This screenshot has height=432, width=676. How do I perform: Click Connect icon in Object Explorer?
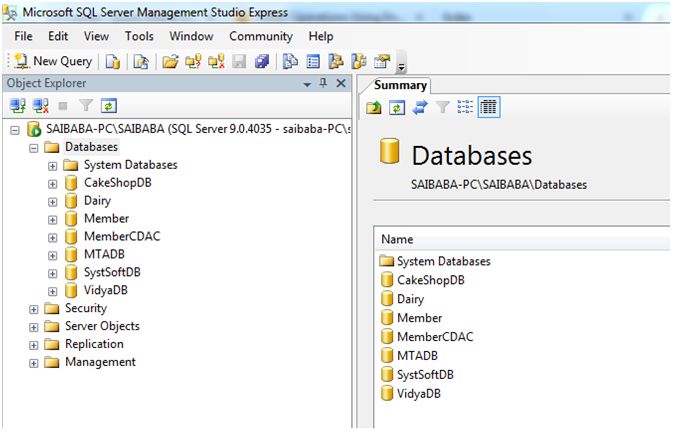(x=18, y=106)
